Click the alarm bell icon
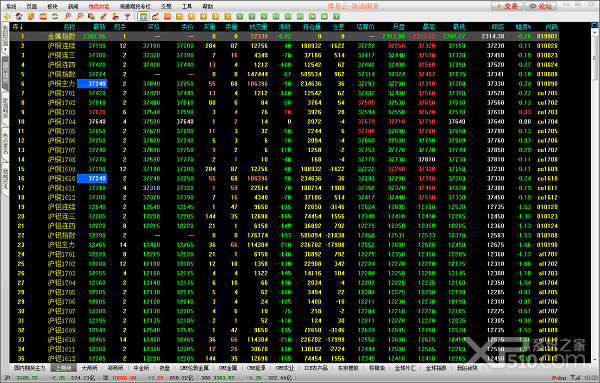The width and height of the screenshot is (600, 383). point(115,16)
